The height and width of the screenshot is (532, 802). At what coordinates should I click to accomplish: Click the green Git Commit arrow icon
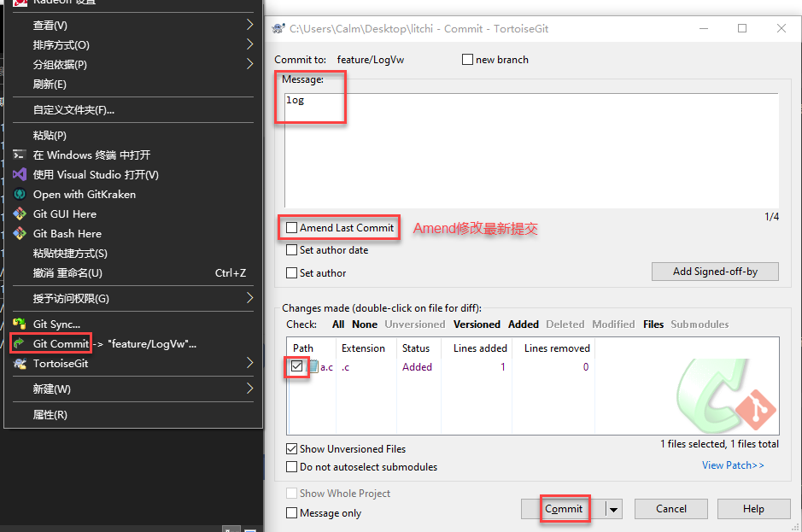pyautogui.click(x=20, y=343)
